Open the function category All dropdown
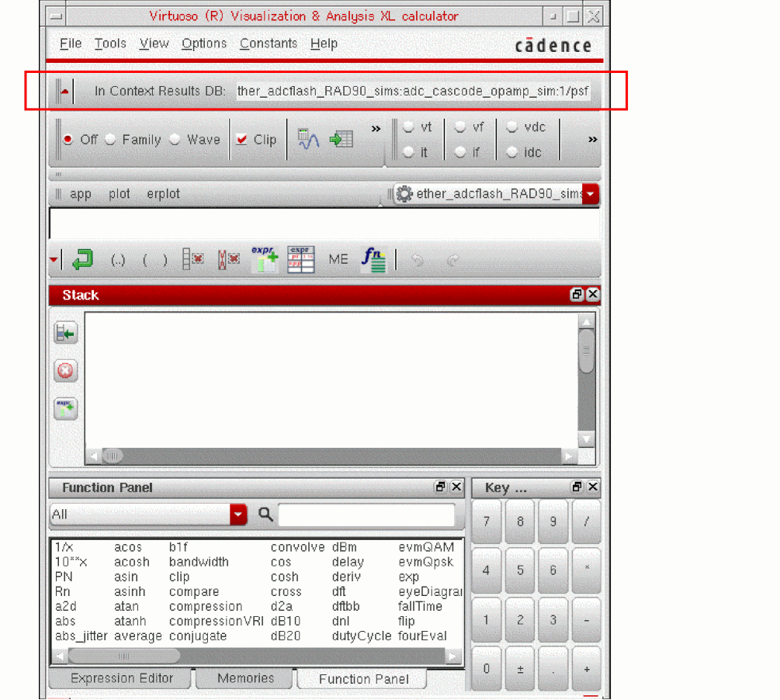 point(238,514)
